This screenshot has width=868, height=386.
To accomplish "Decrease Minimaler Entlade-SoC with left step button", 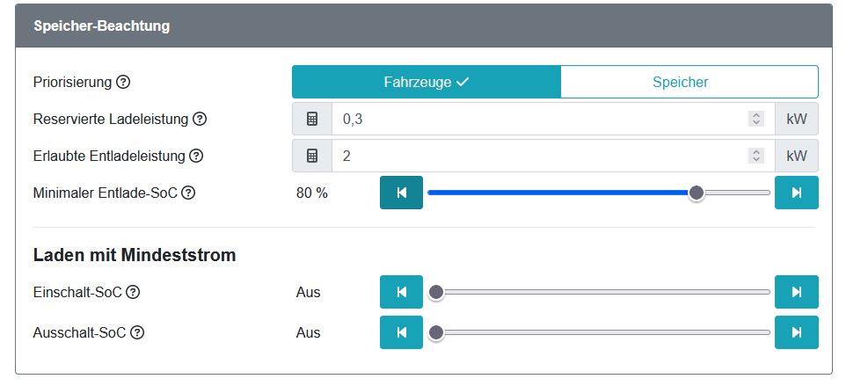I will click(x=401, y=193).
